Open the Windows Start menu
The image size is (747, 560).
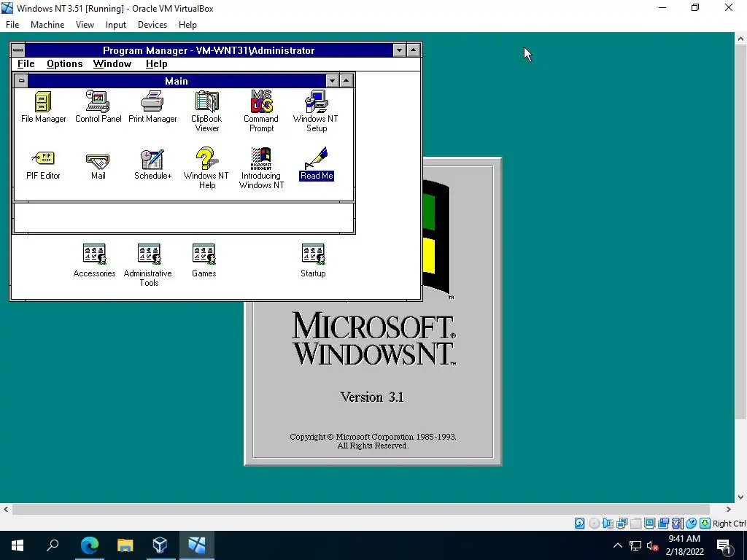18,545
